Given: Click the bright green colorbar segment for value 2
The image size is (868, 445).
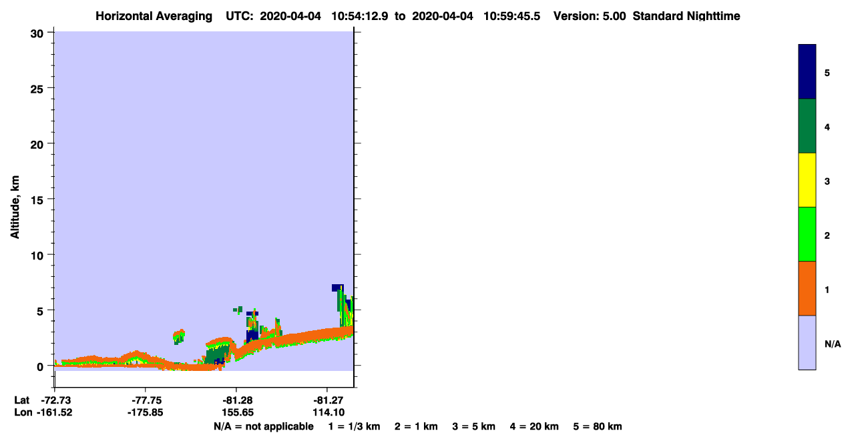Looking at the screenshot, I should (x=807, y=234).
